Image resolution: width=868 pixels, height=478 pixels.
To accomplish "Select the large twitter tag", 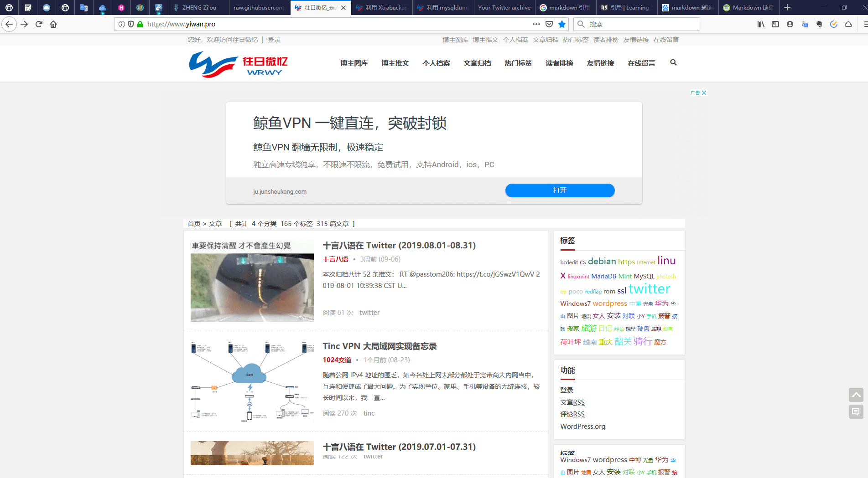I will (649, 289).
